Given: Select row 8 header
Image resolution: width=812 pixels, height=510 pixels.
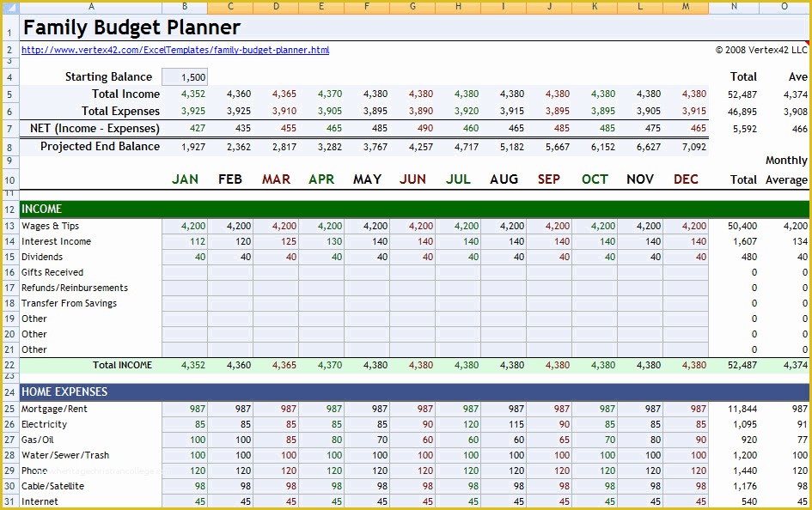Looking at the screenshot, I should point(9,148).
